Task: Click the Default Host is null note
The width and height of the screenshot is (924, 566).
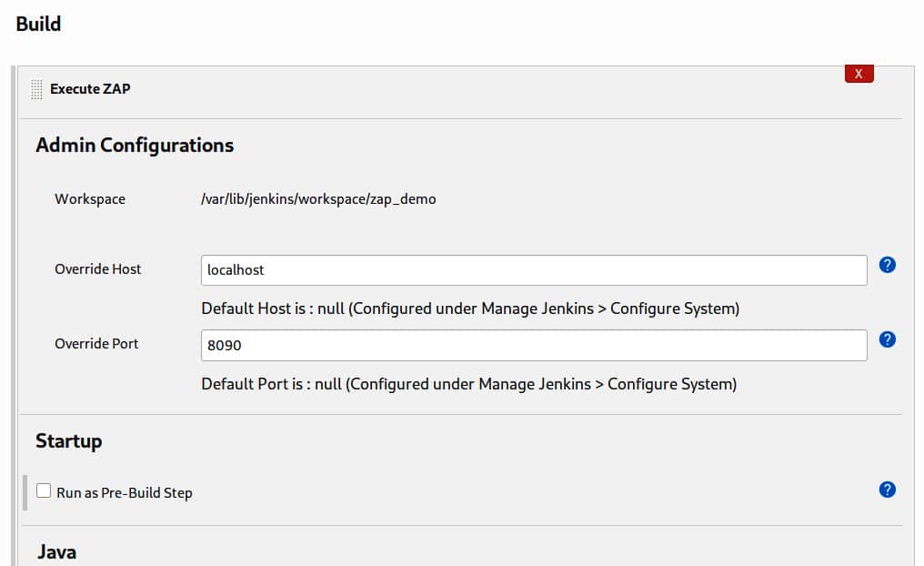Action: (470, 308)
